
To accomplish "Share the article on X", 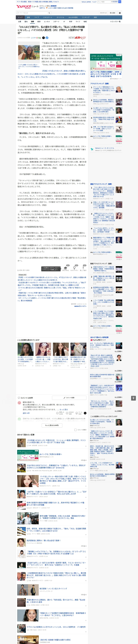I will 44,38.
